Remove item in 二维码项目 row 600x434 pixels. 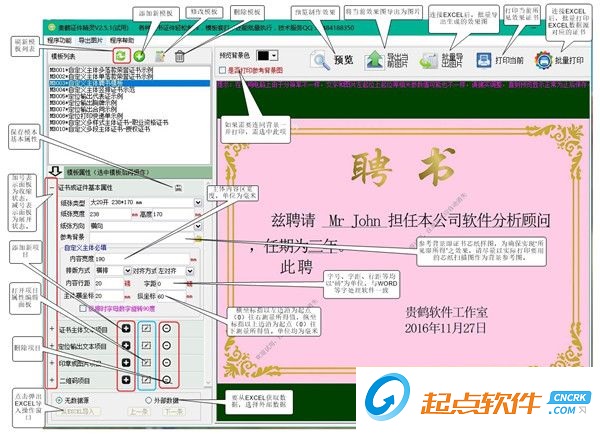166,380
